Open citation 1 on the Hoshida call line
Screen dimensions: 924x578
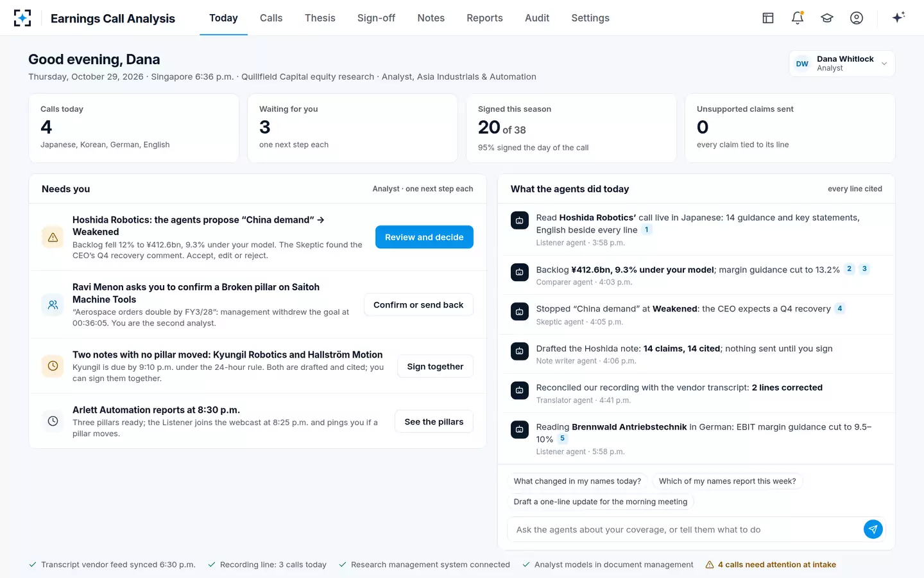647,230
